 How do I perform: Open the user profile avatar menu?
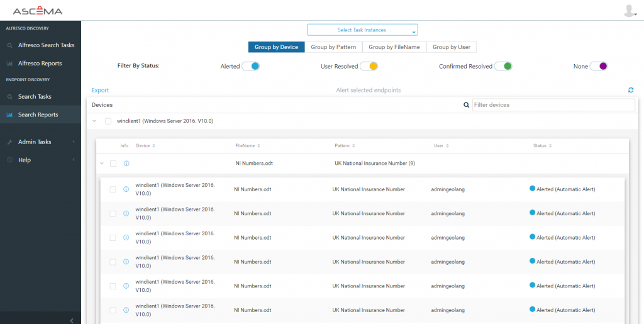point(630,11)
